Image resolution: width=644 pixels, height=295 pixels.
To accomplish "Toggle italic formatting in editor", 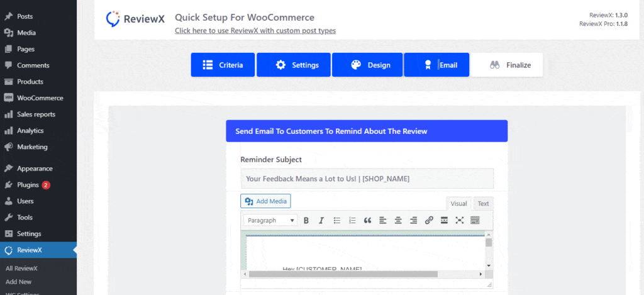I will (321, 221).
